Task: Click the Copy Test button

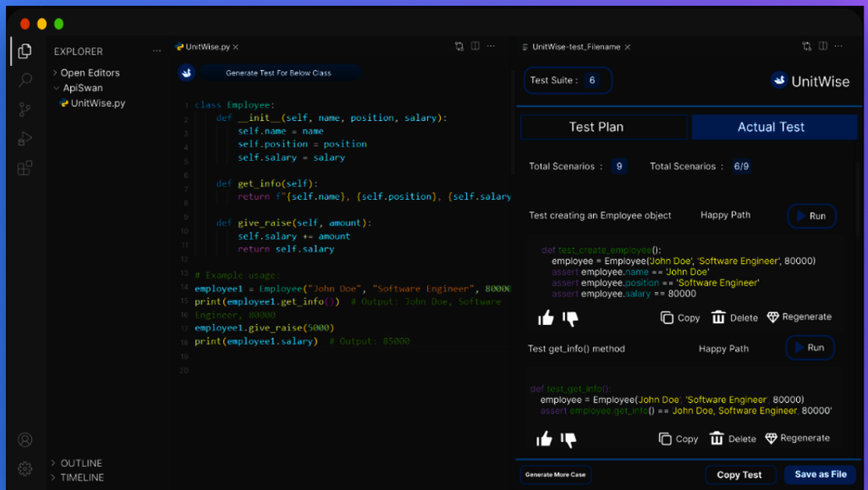Action: (x=739, y=474)
